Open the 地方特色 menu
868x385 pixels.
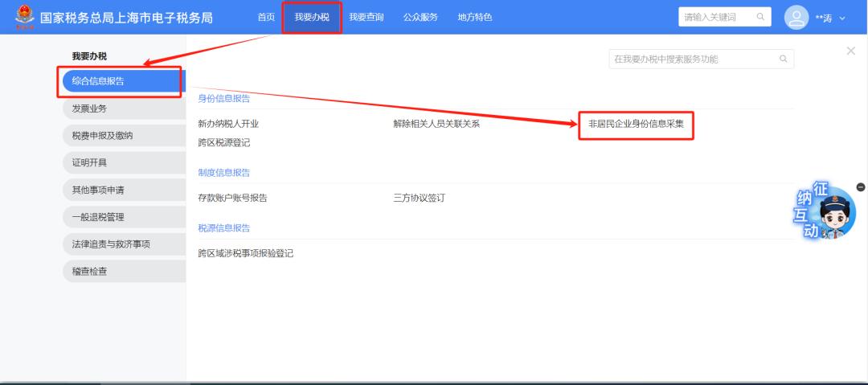[475, 18]
